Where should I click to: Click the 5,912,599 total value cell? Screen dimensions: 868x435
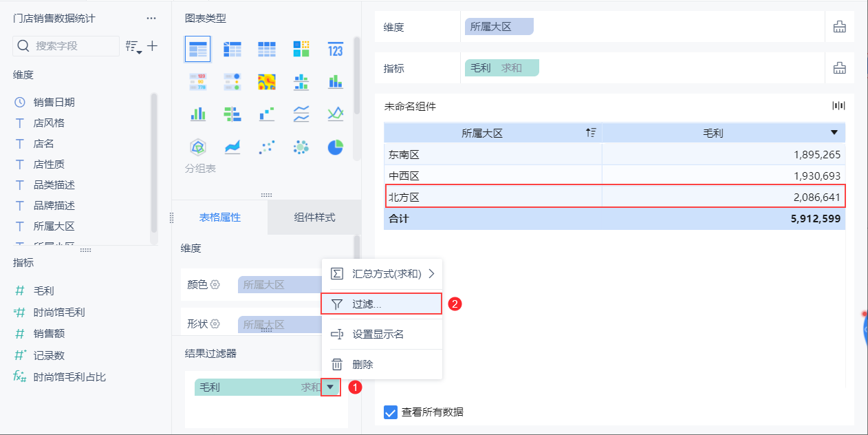[x=724, y=219]
